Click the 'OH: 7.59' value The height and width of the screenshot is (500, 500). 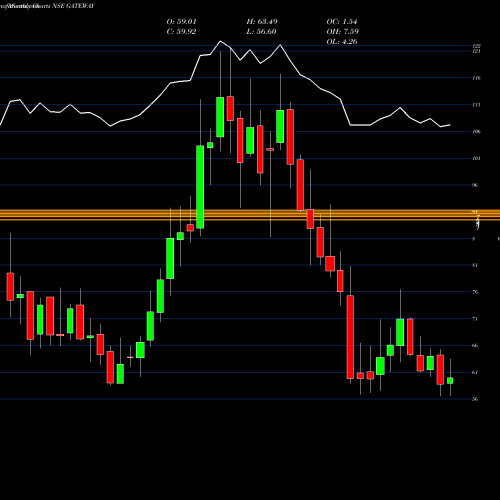pos(342,32)
